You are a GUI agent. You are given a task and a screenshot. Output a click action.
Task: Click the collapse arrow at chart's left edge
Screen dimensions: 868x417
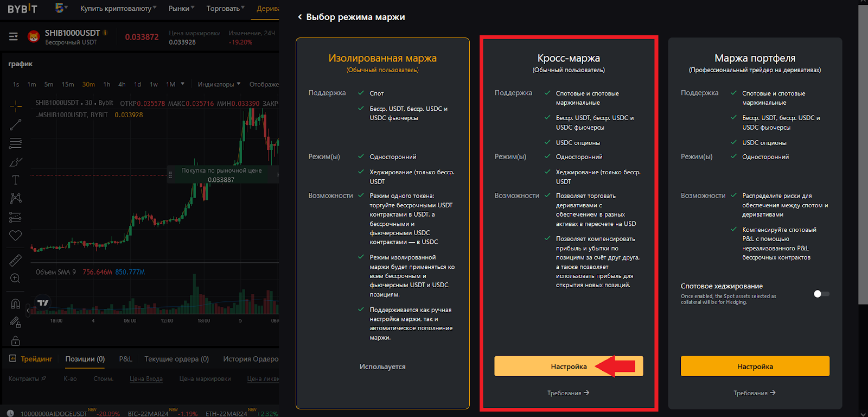28,311
